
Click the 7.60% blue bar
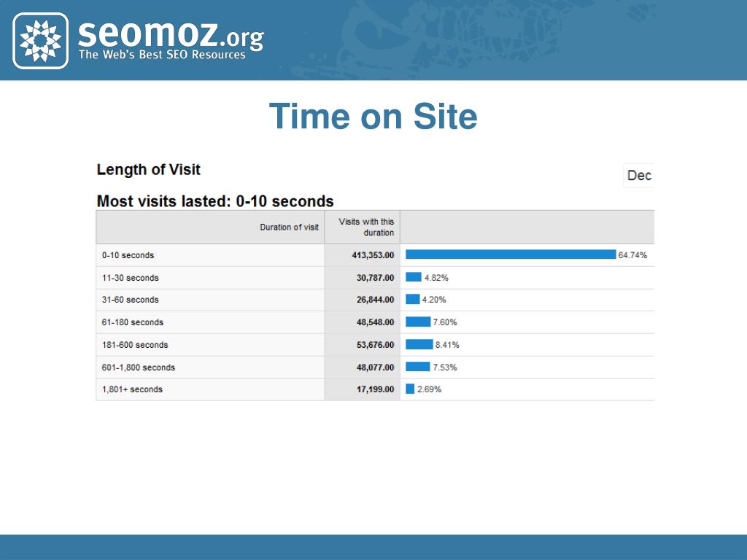tap(418, 322)
